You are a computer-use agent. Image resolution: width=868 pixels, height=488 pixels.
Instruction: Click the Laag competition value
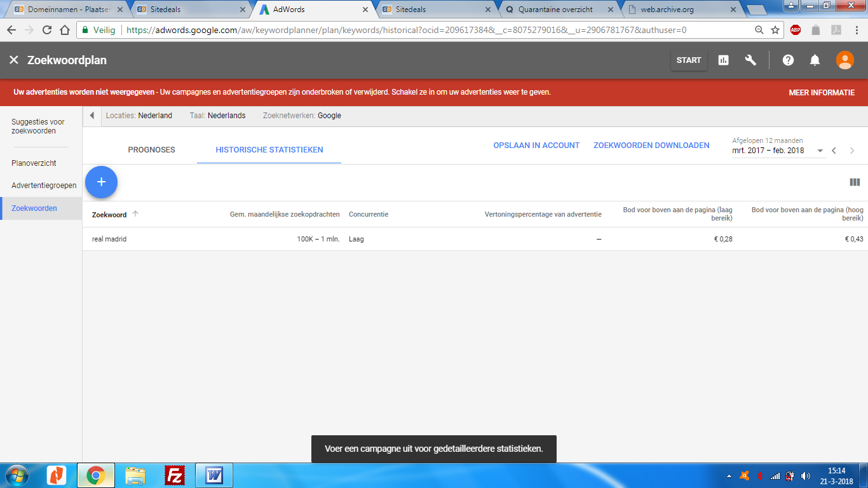click(x=356, y=240)
